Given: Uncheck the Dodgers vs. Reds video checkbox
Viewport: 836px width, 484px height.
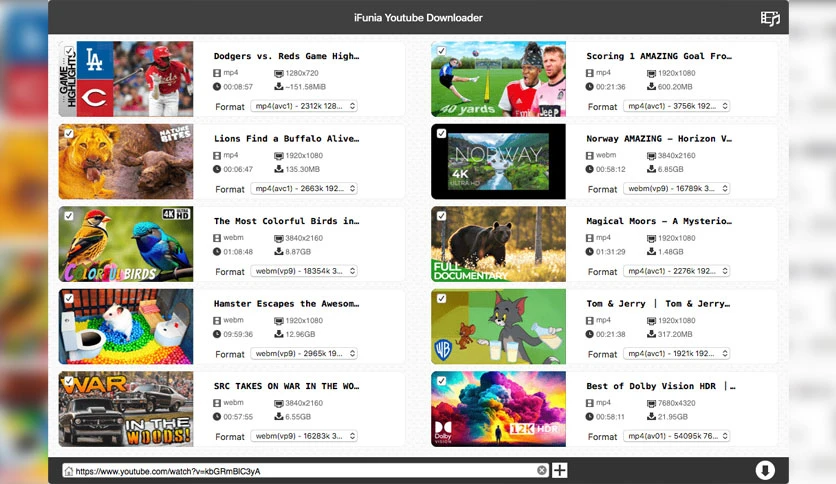Looking at the screenshot, I should pos(69,51).
